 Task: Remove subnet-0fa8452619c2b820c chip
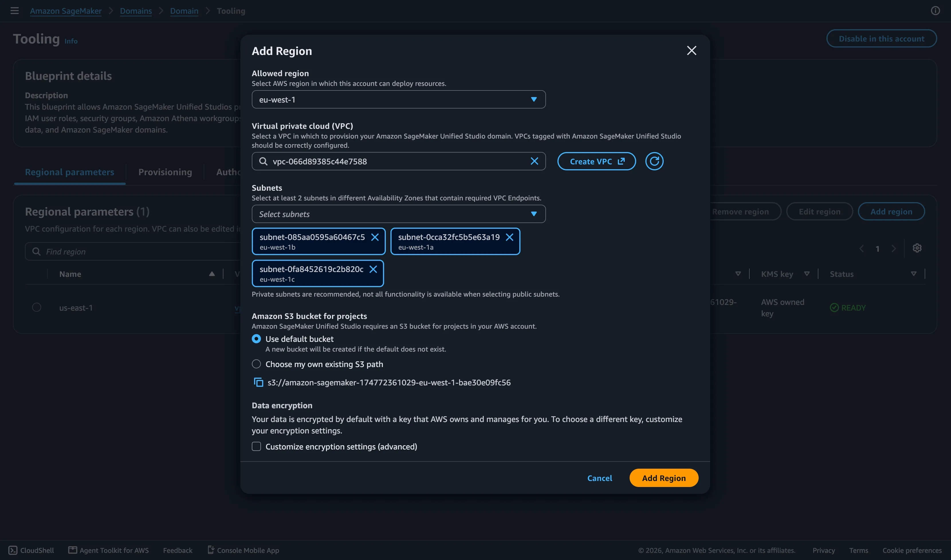tap(373, 269)
